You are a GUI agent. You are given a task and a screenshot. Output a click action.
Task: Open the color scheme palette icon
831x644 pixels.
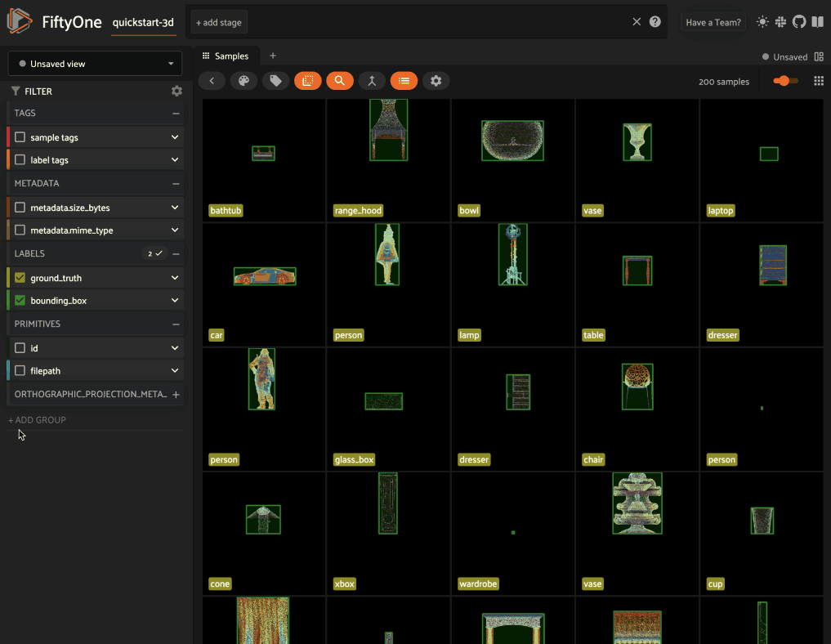(243, 81)
